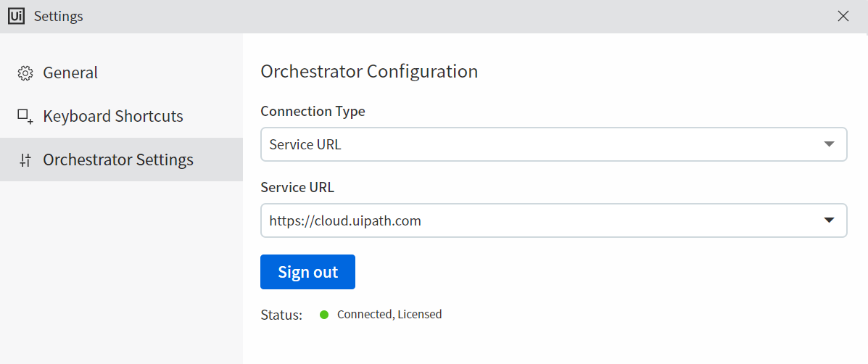Click the Service URL field label
868x364 pixels.
(x=297, y=187)
